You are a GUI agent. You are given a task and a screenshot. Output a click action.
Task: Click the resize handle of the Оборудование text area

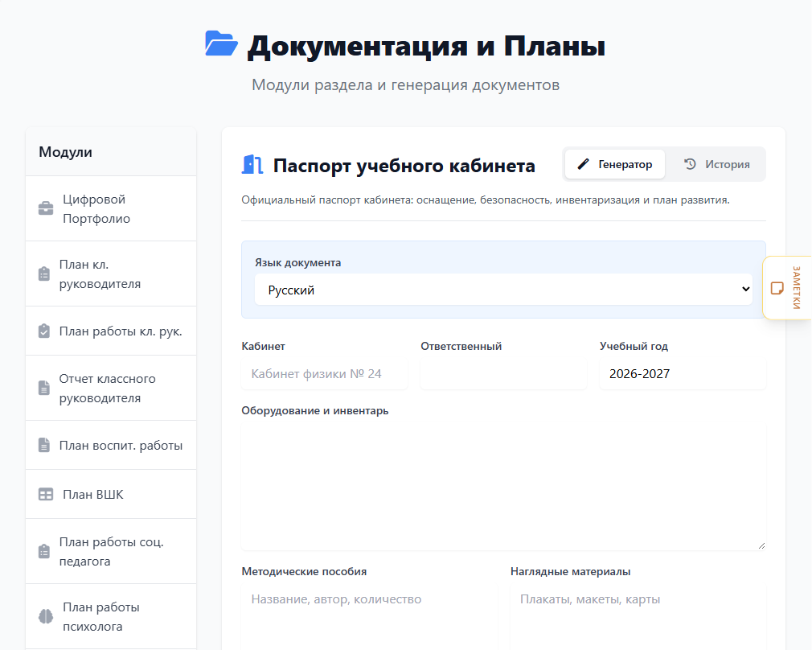click(x=761, y=545)
